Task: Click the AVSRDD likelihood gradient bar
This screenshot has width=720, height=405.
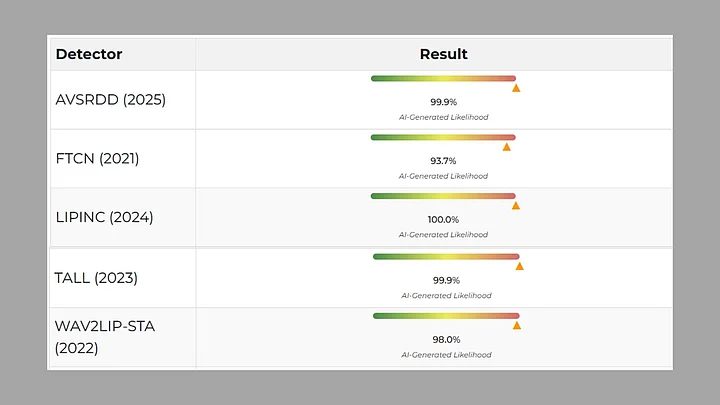Action: [x=443, y=78]
